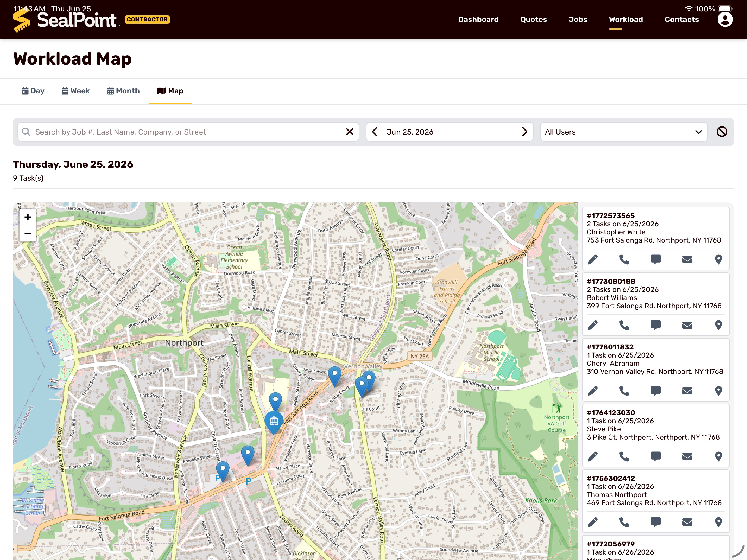Open Quotes in the top navigation
This screenshot has height=560, width=747.
point(533,19)
